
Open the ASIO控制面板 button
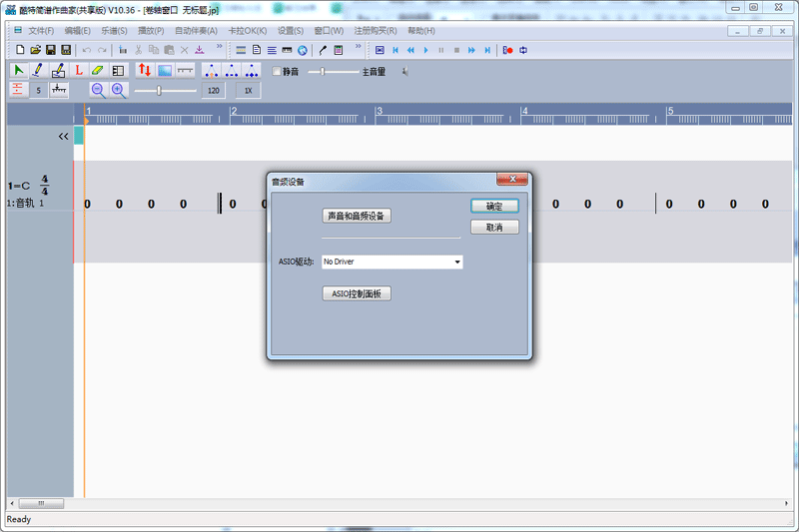(357, 293)
